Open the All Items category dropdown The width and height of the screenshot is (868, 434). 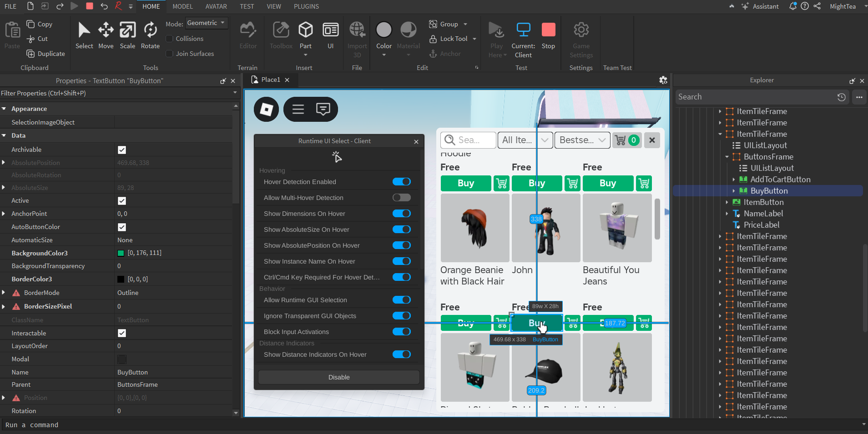point(525,140)
